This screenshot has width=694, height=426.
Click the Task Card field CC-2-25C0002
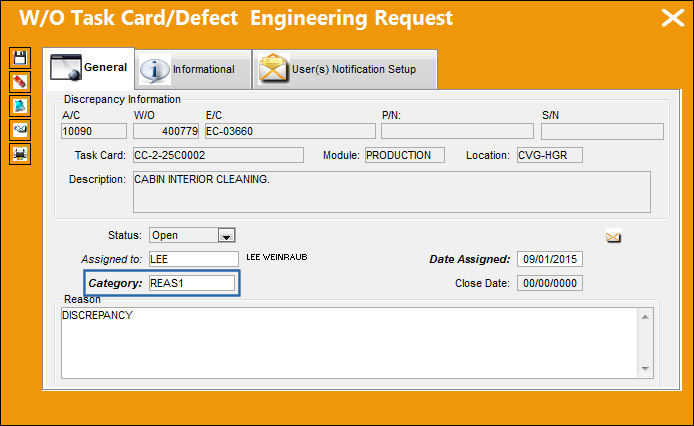pos(218,155)
